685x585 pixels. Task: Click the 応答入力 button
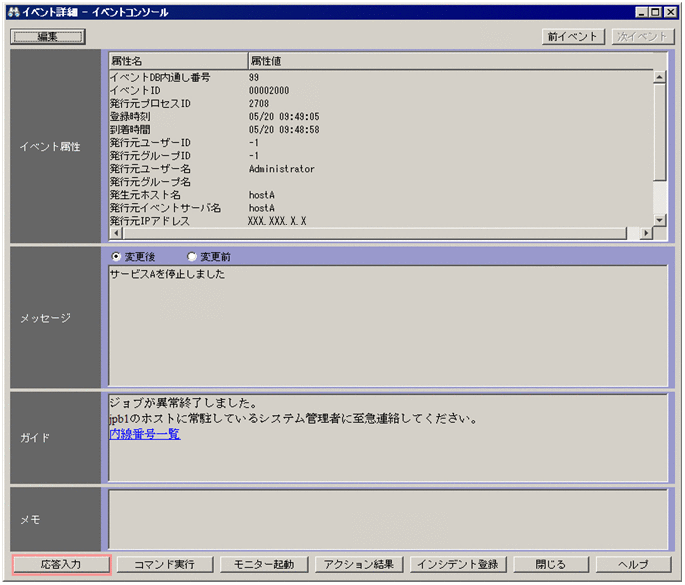61,564
